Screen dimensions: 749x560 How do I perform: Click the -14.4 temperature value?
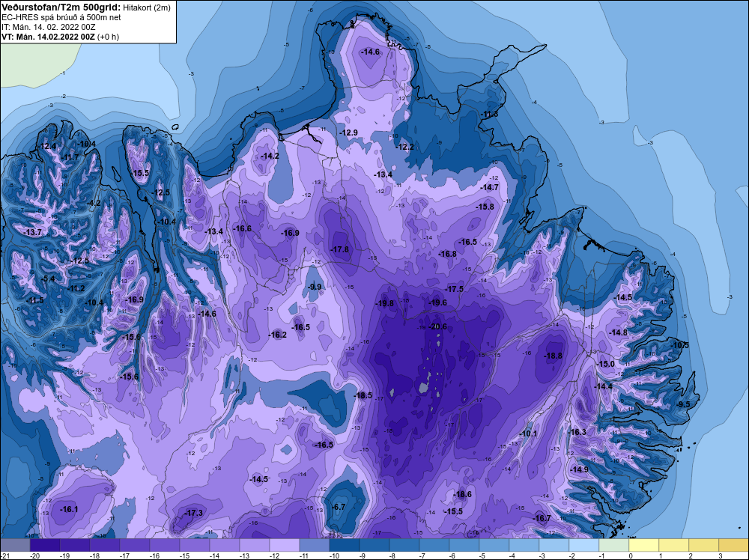[603, 387]
